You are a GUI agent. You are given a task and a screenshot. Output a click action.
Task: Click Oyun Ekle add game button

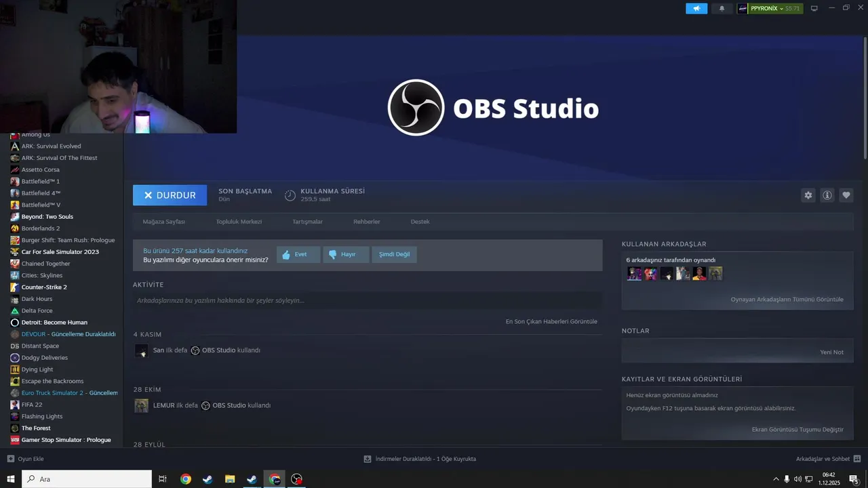tap(26, 459)
